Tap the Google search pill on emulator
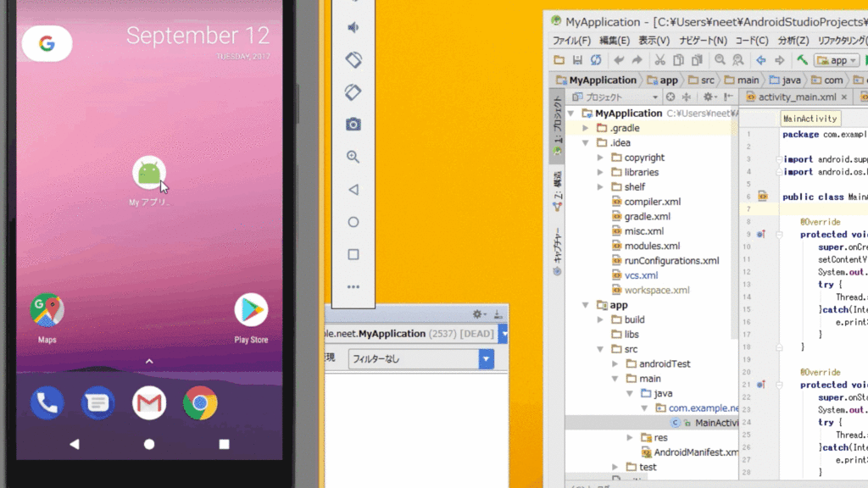 [x=47, y=43]
